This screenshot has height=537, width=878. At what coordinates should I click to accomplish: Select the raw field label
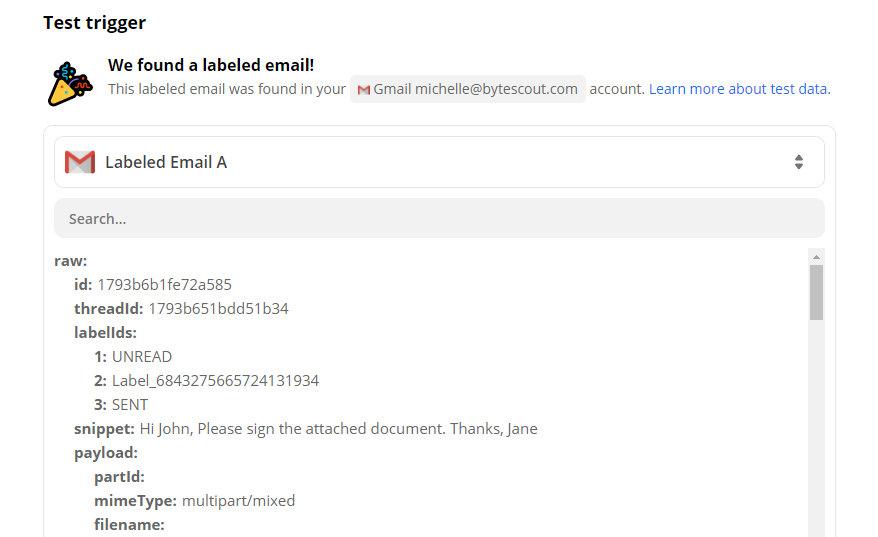point(71,261)
